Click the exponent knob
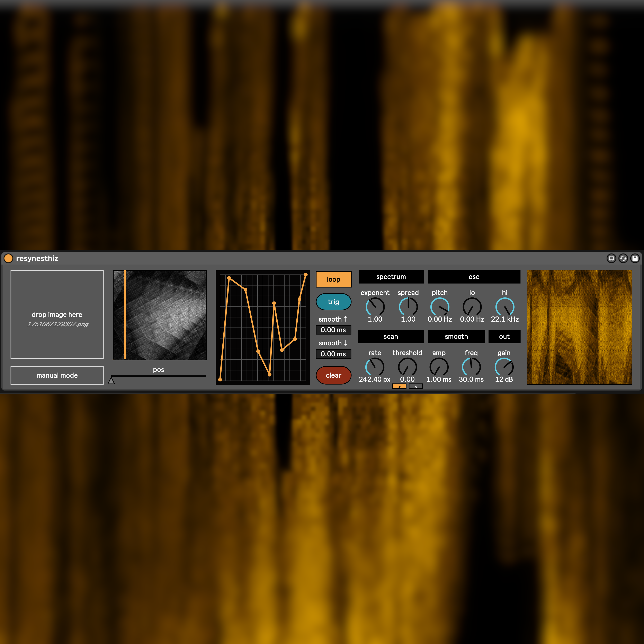The width and height of the screenshot is (644, 644). tap(375, 307)
